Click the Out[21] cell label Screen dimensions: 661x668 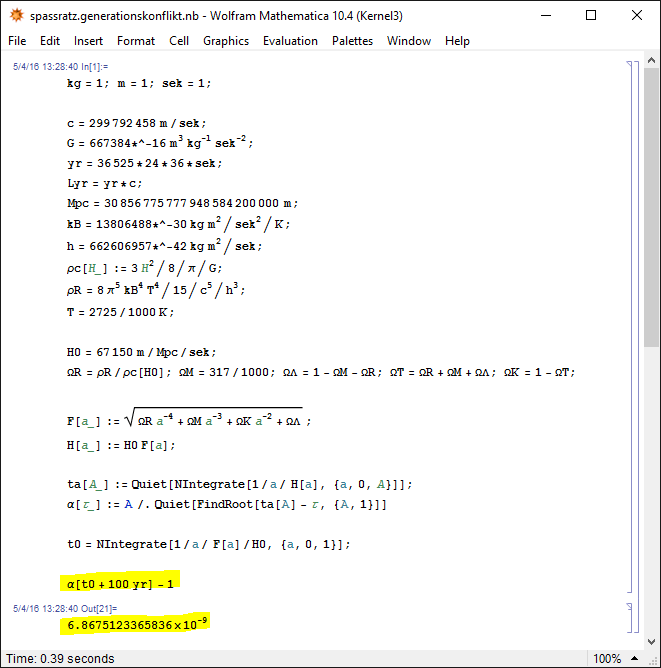click(65, 608)
